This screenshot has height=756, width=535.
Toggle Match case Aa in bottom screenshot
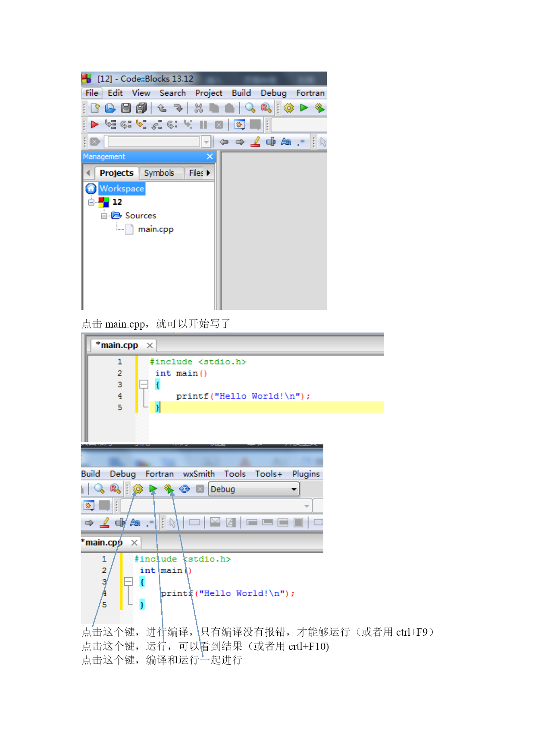point(135,522)
